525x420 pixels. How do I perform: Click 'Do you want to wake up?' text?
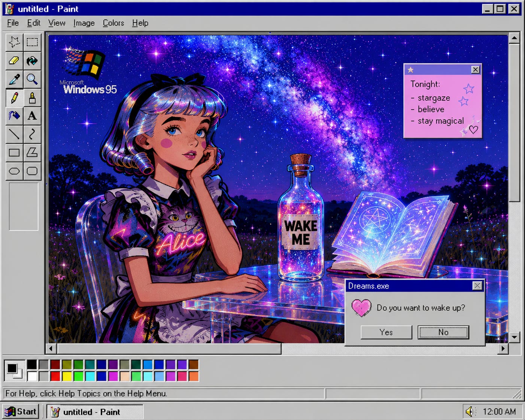coord(421,308)
